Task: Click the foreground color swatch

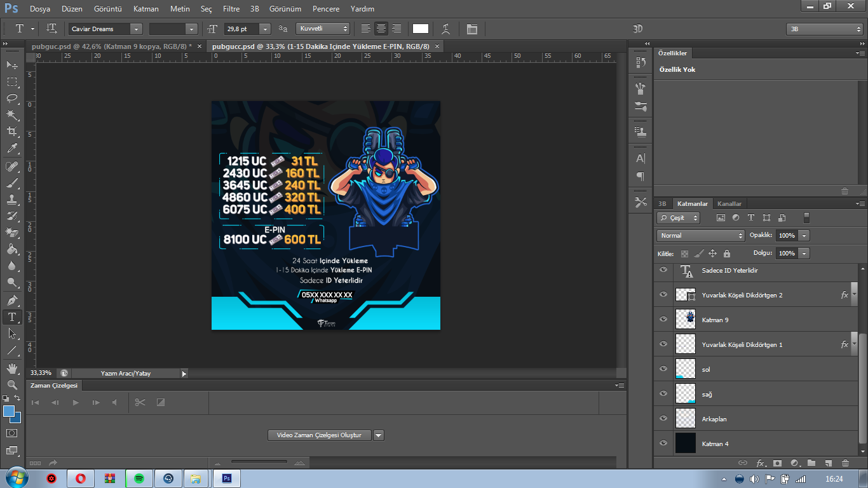Action: (x=9, y=411)
